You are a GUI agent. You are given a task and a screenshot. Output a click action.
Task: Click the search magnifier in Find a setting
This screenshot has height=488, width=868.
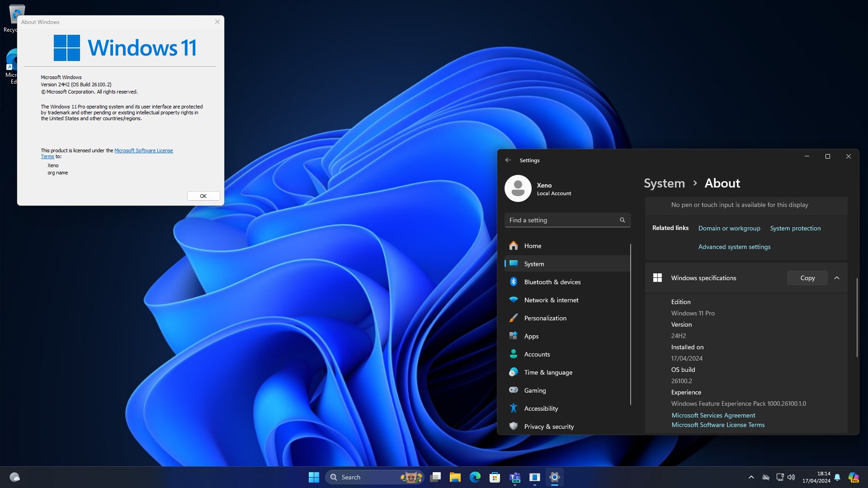(623, 220)
